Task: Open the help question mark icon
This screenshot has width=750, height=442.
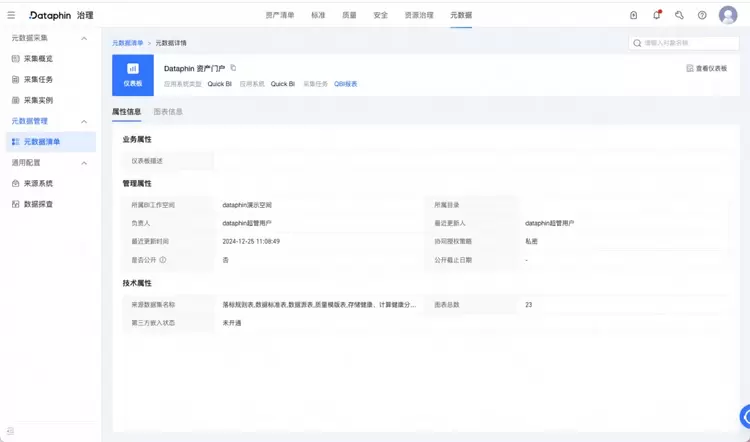Action: click(x=702, y=15)
